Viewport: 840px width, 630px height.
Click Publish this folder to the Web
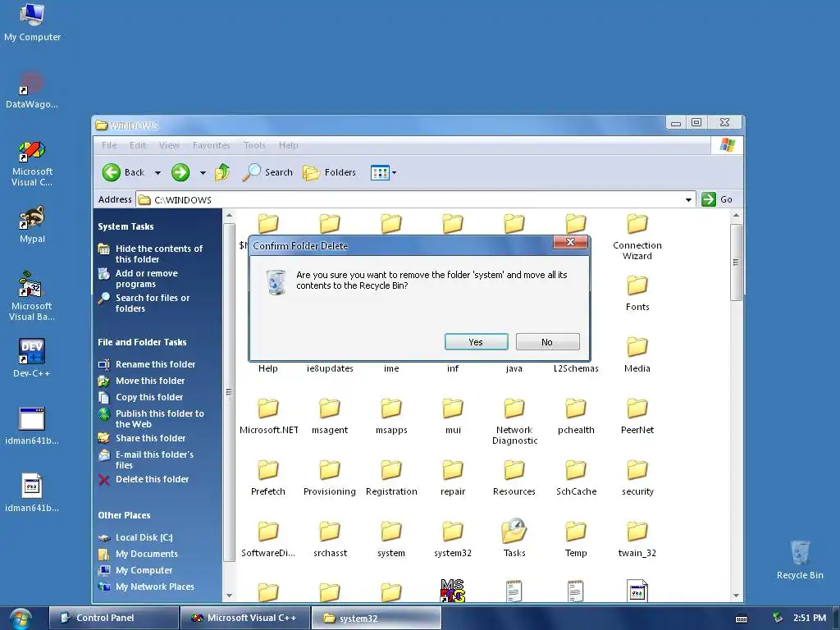click(160, 419)
